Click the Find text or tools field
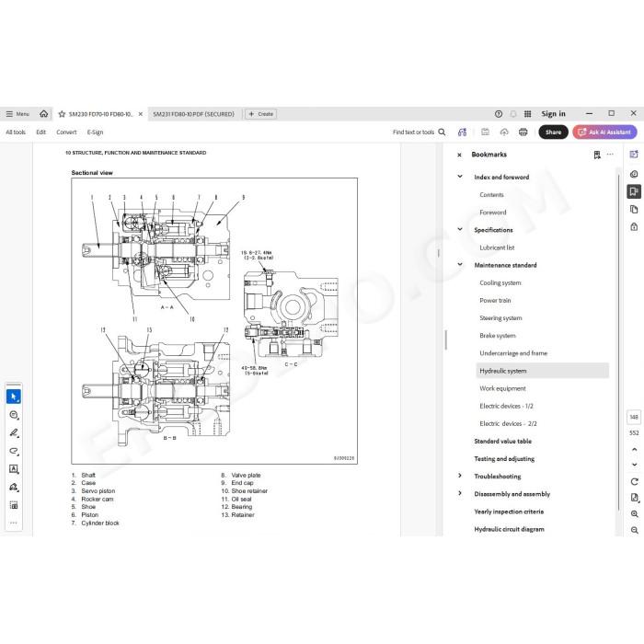Viewport: 644px width, 644px height. coord(413,132)
